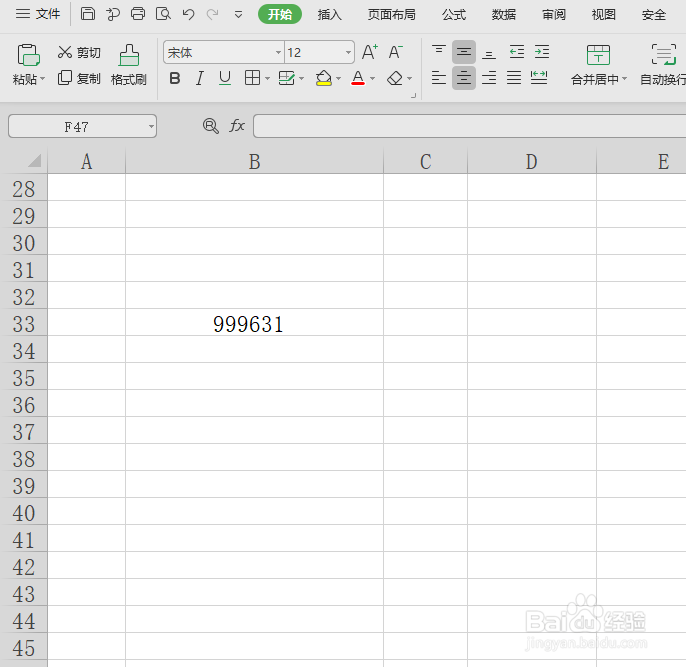Click the formula bar magnifier icon
The width and height of the screenshot is (686, 667).
click(210, 126)
